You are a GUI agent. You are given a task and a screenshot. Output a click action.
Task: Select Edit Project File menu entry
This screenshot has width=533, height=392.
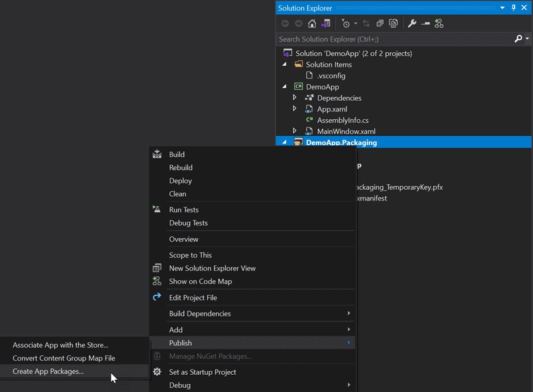pos(193,298)
